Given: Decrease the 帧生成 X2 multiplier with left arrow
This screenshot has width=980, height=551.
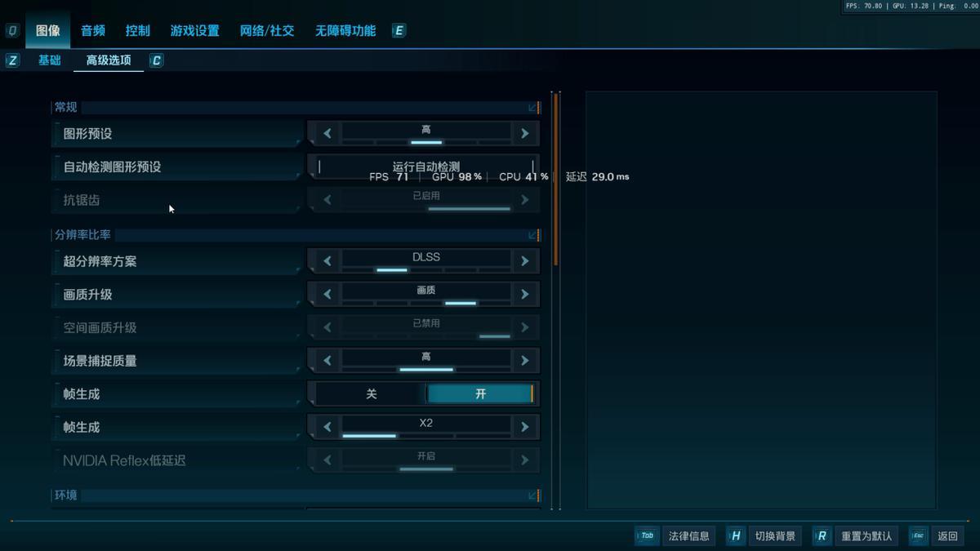Looking at the screenshot, I should pos(327,427).
